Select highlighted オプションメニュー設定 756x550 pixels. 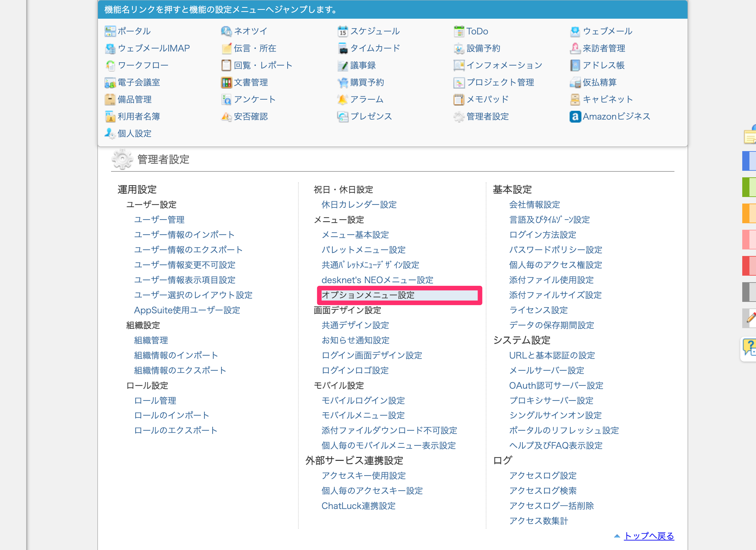[x=399, y=295]
